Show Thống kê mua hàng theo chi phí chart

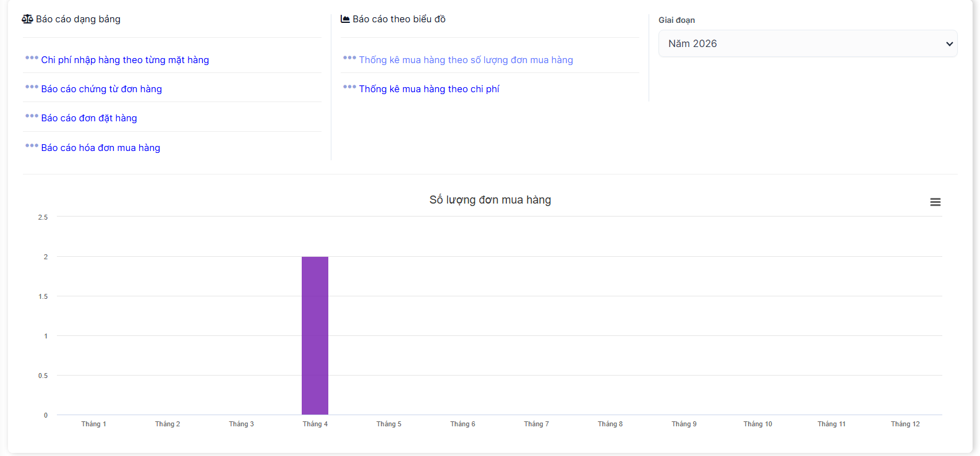point(429,89)
